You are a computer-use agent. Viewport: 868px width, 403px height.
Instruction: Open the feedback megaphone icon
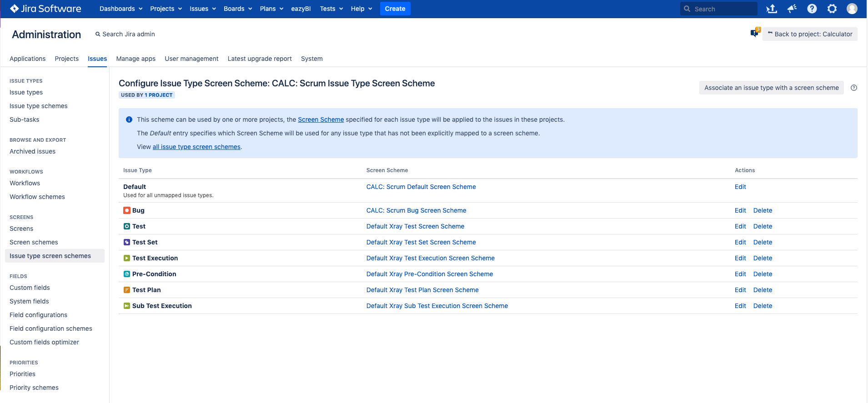pyautogui.click(x=792, y=9)
